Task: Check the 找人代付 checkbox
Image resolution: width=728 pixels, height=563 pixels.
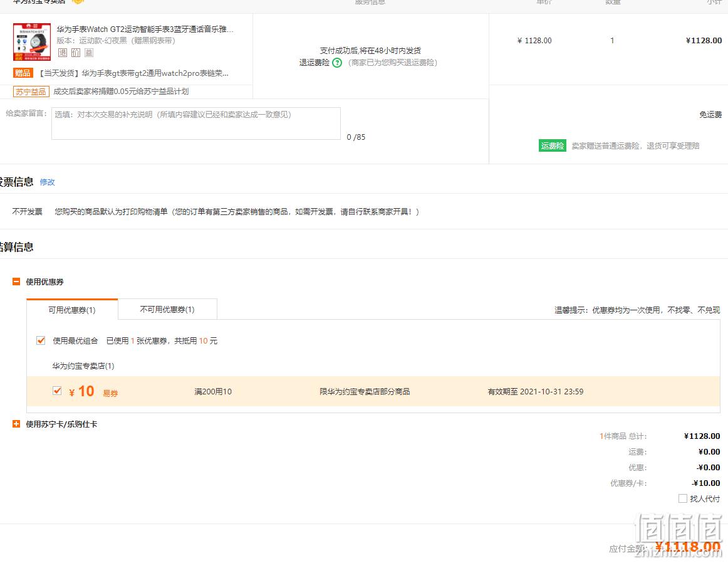Action: [682, 498]
